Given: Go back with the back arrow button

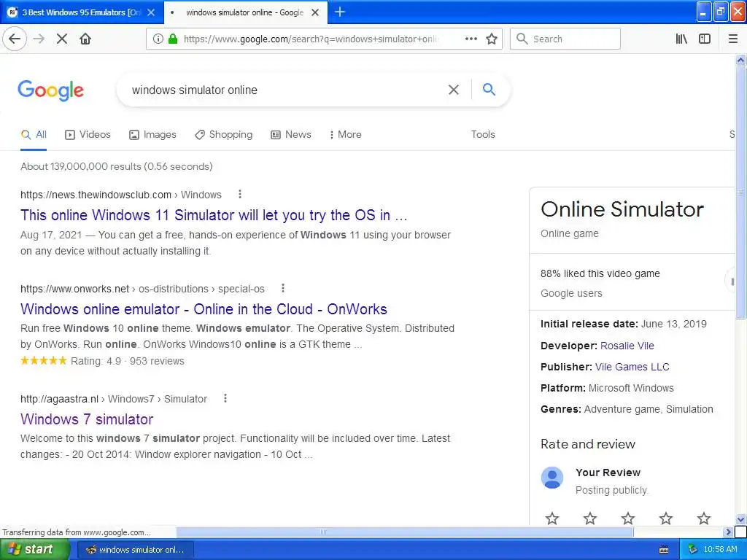Looking at the screenshot, I should coord(15,39).
